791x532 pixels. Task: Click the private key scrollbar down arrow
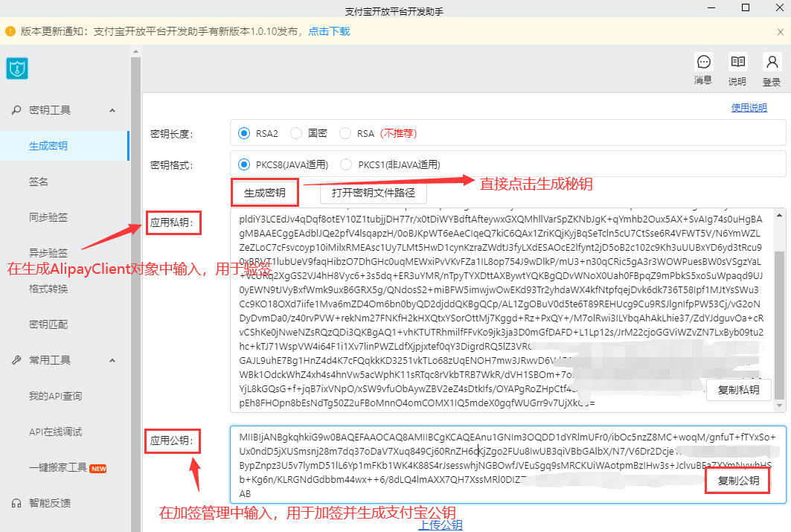coord(779,405)
